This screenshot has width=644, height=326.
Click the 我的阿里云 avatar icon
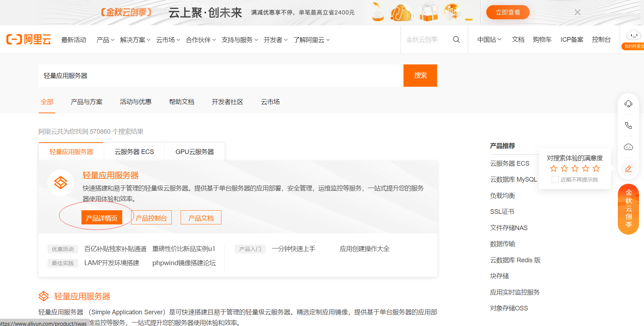pos(633,40)
